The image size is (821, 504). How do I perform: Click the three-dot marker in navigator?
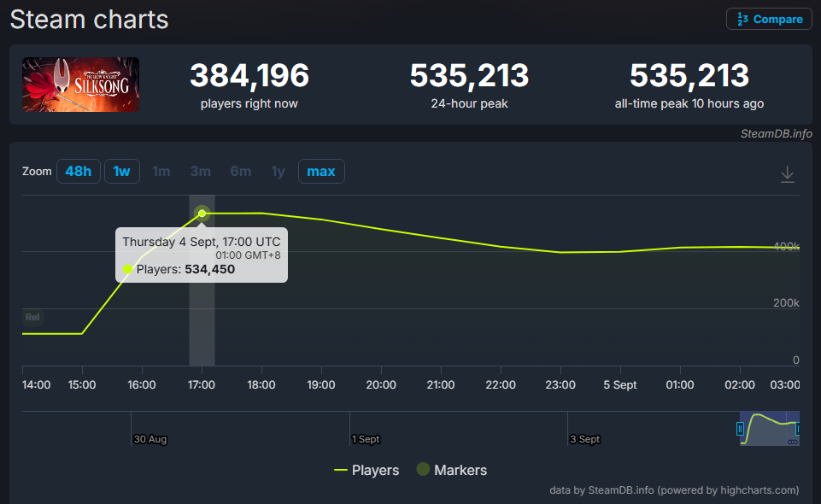(x=792, y=441)
